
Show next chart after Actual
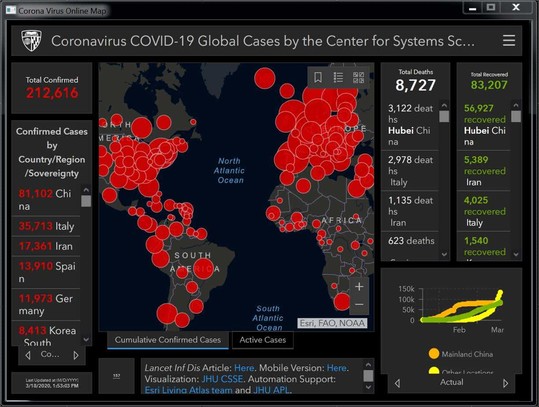(505, 383)
